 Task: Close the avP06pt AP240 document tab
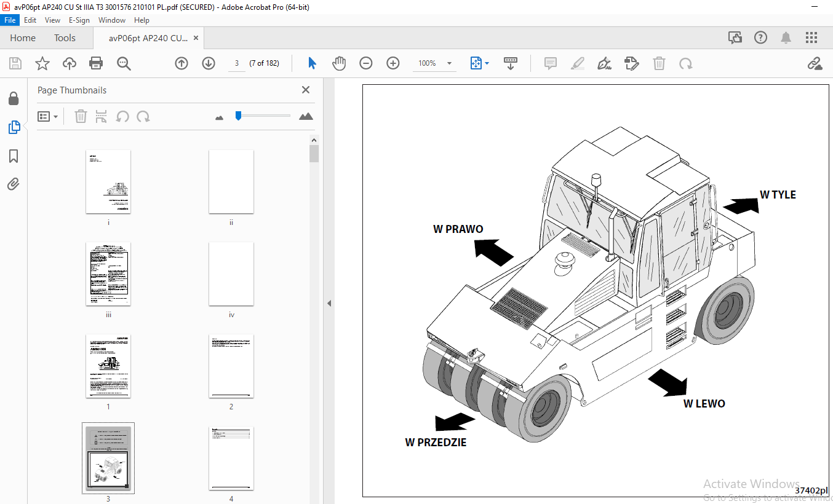coord(196,38)
